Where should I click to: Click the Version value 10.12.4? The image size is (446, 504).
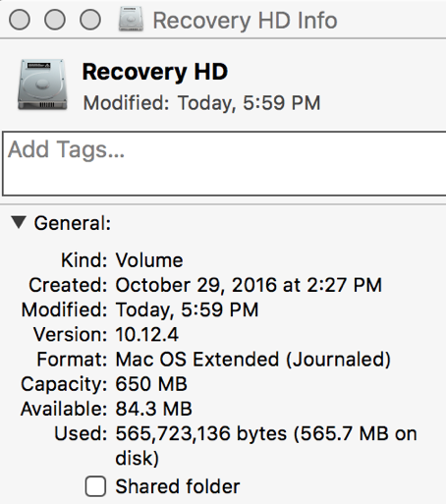pyautogui.click(x=147, y=334)
